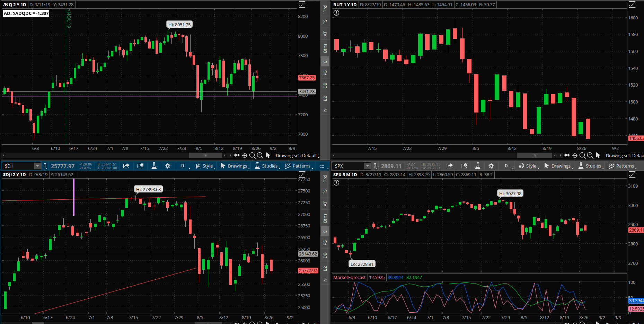Image resolution: width=644 pixels, height=324 pixels.
Task: Open the quick quote icon in the SPX toolbar
Action: (464, 166)
